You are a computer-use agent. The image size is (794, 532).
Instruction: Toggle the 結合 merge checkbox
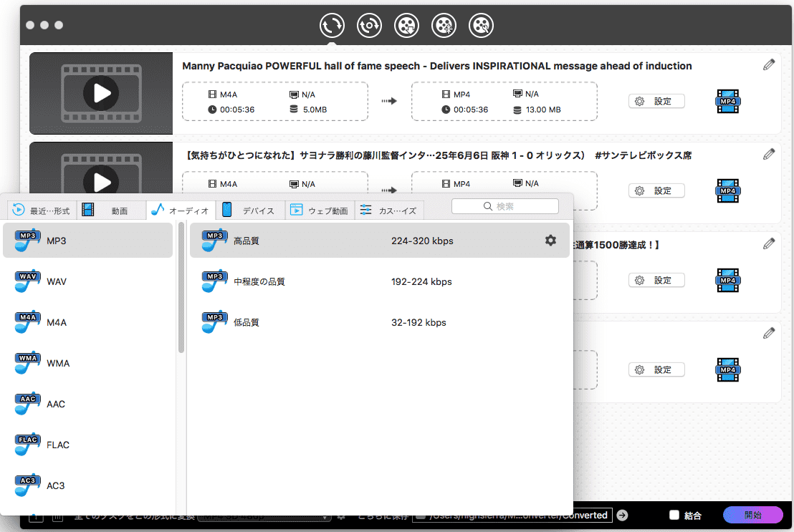coord(674,515)
